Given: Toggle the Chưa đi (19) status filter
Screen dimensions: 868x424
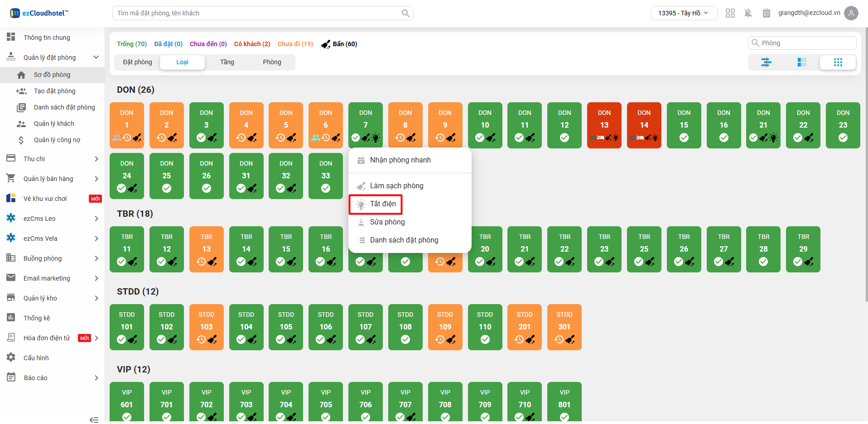Looking at the screenshot, I should pyautogui.click(x=295, y=44).
